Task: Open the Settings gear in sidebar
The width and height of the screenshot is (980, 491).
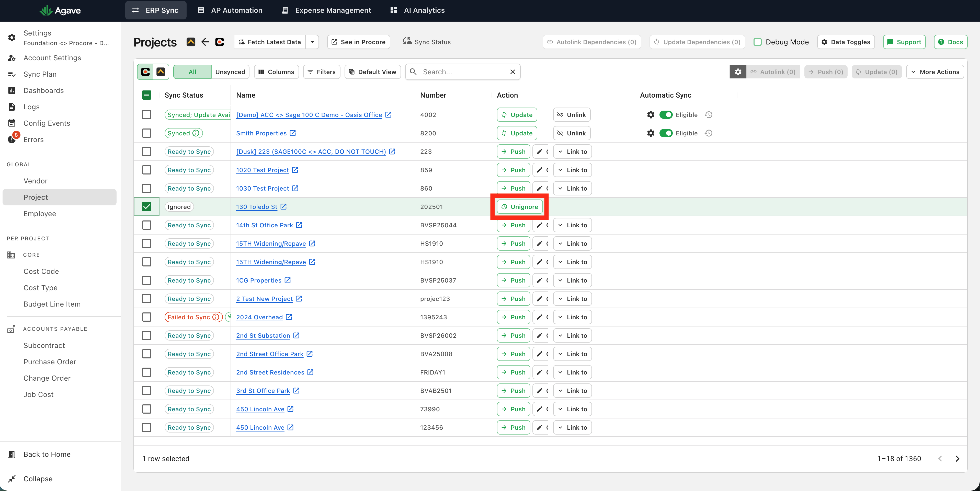Action: pos(12,37)
